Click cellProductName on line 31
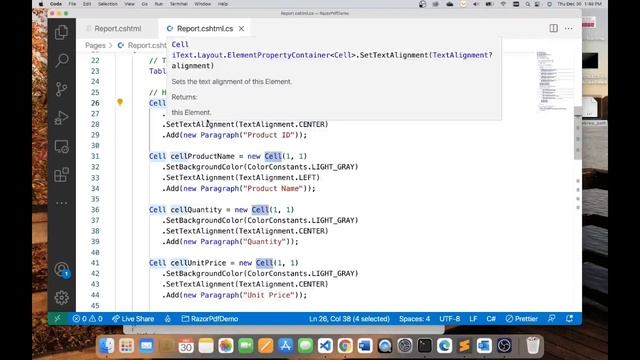Screen dimensions: 640x360 202,156
